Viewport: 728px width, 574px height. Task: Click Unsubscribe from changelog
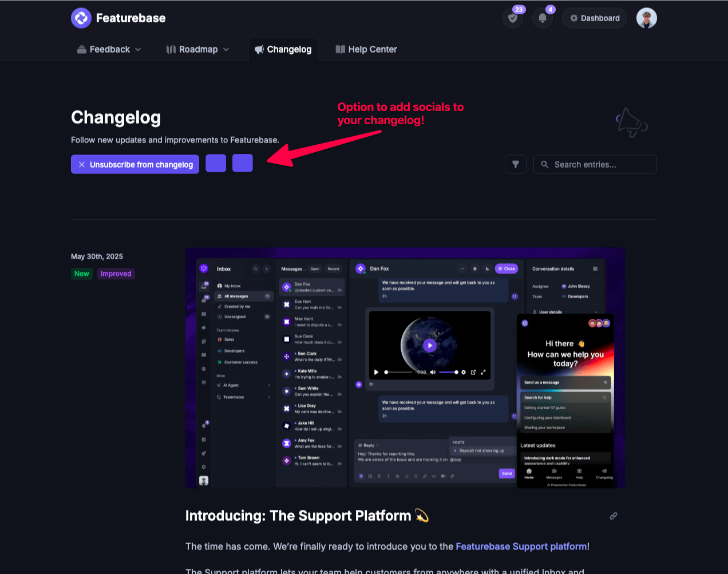(135, 164)
